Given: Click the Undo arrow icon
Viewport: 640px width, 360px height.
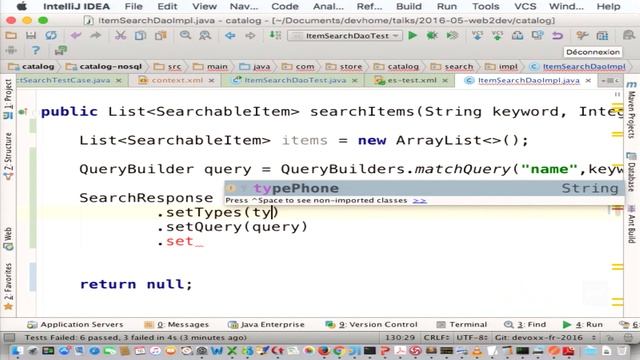Looking at the screenshot, I should pyautogui.click(x=76, y=36).
